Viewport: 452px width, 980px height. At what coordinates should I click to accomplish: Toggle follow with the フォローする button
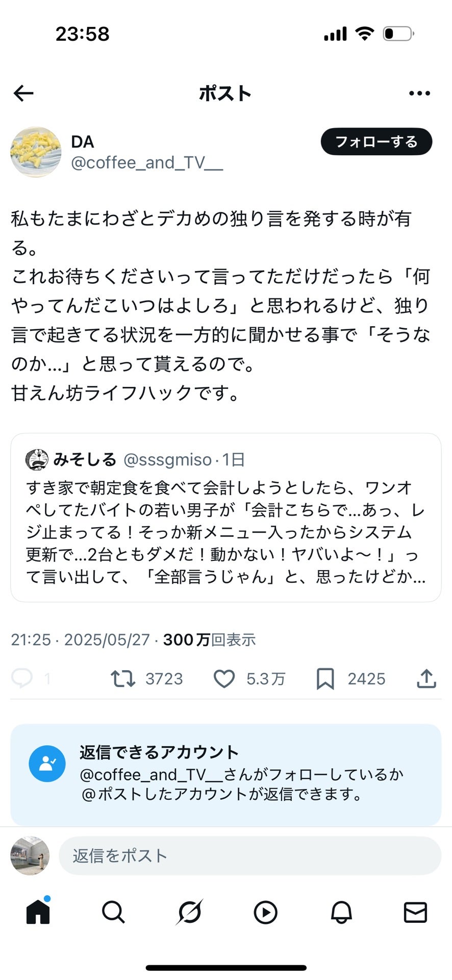376,142
